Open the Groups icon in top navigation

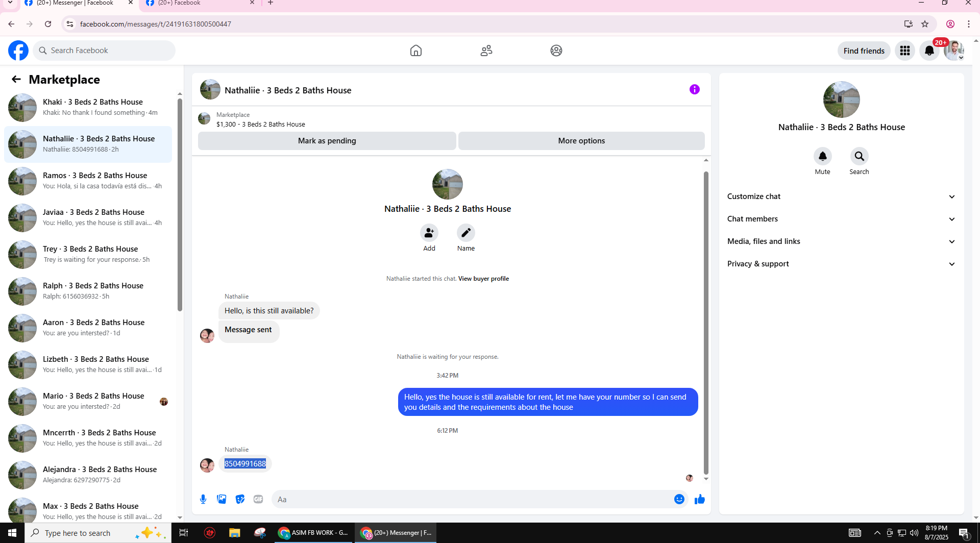[556, 51]
